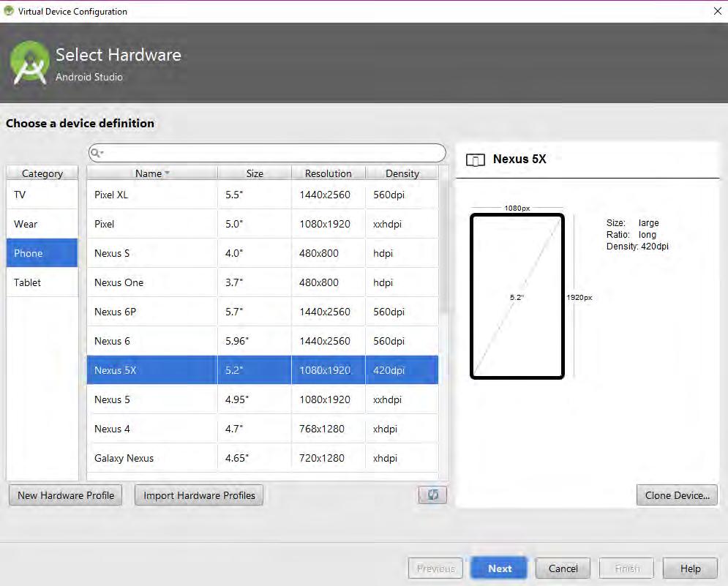Image resolution: width=728 pixels, height=586 pixels.
Task: Click the 420dpi density cell
Action: tap(402, 370)
